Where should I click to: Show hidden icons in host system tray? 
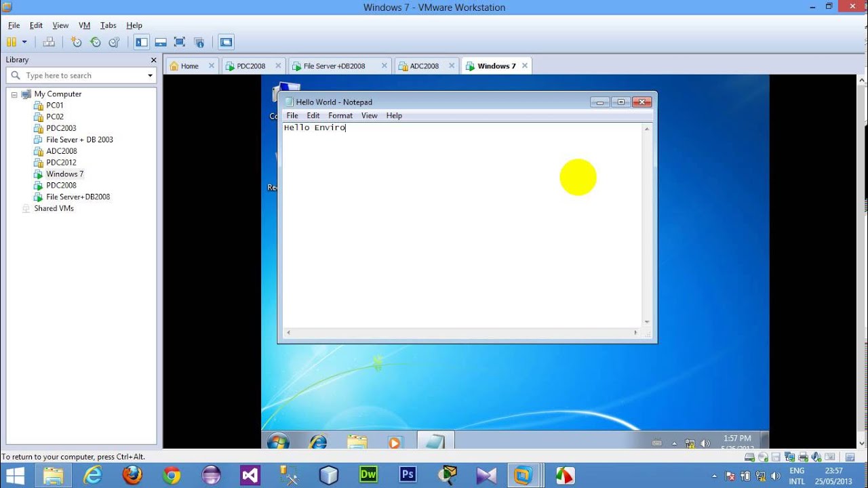click(715, 476)
